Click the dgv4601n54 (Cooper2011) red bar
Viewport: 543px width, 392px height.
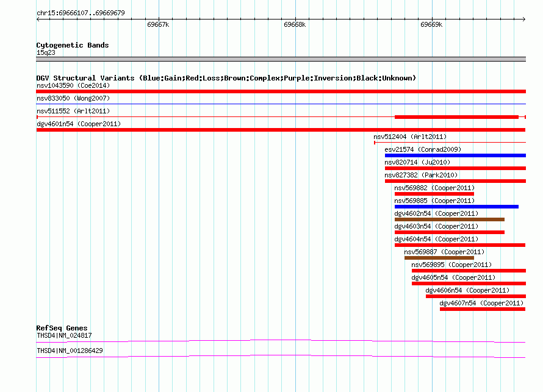click(x=281, y=130)
